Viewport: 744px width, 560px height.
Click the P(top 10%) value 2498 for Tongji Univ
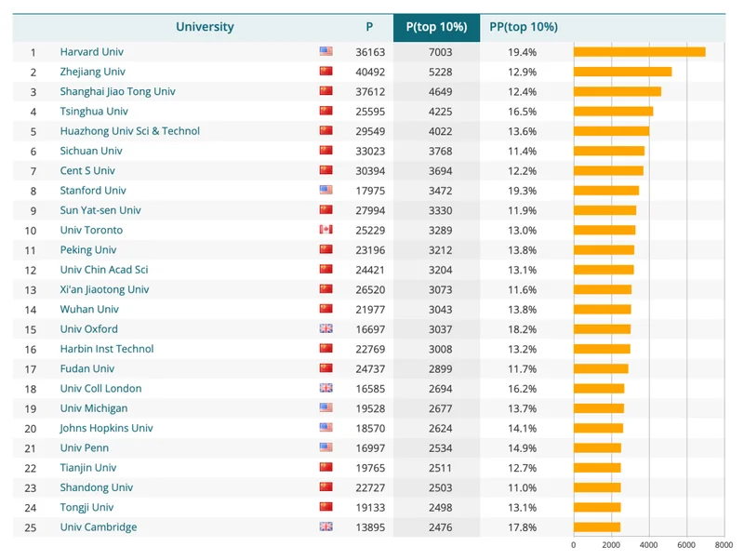tap(436, 508)
